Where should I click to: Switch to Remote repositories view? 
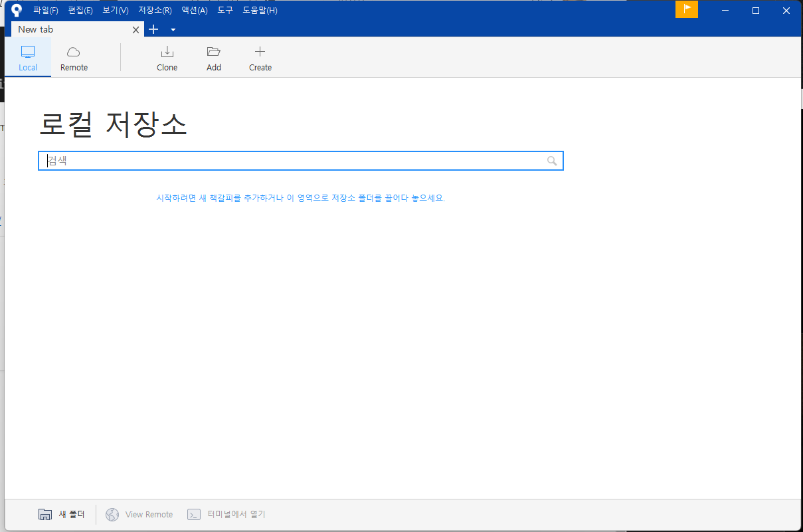[74, 58]
